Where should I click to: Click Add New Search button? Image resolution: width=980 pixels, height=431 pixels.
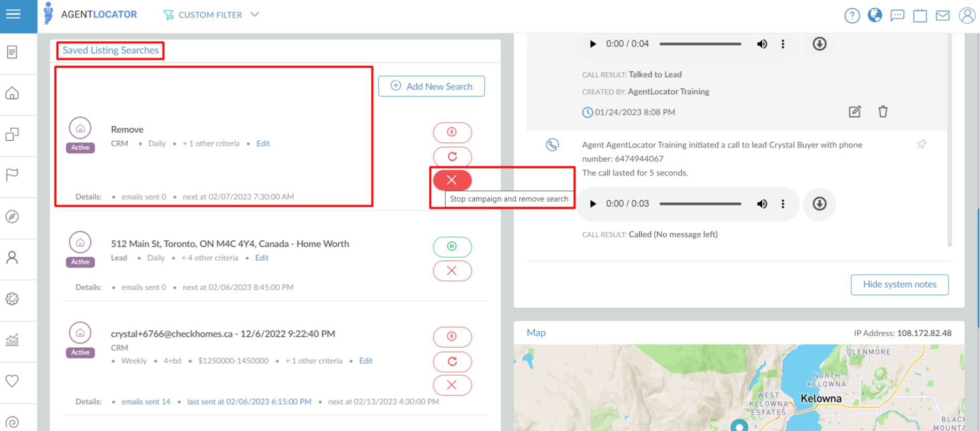(x=431, y=86)
